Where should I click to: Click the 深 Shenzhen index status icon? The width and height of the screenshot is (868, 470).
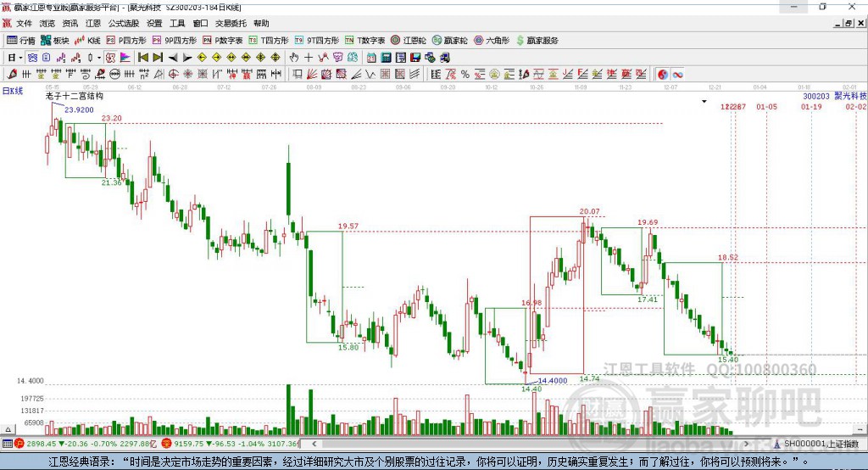click(x=167, y=444)
